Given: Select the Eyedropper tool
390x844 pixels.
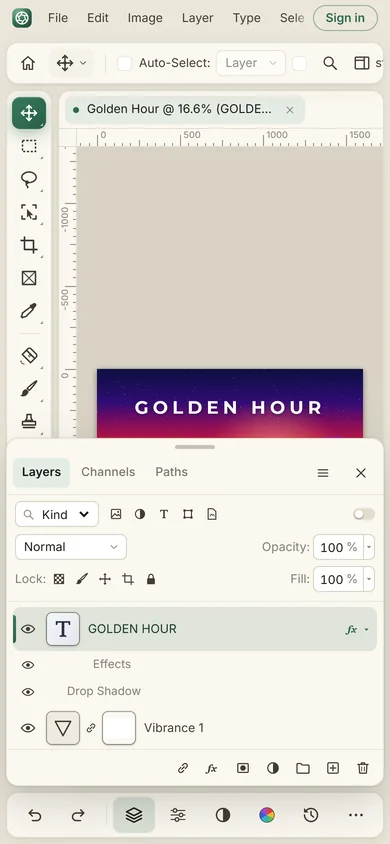Looking at the screenshot, I should coord(29,311).
